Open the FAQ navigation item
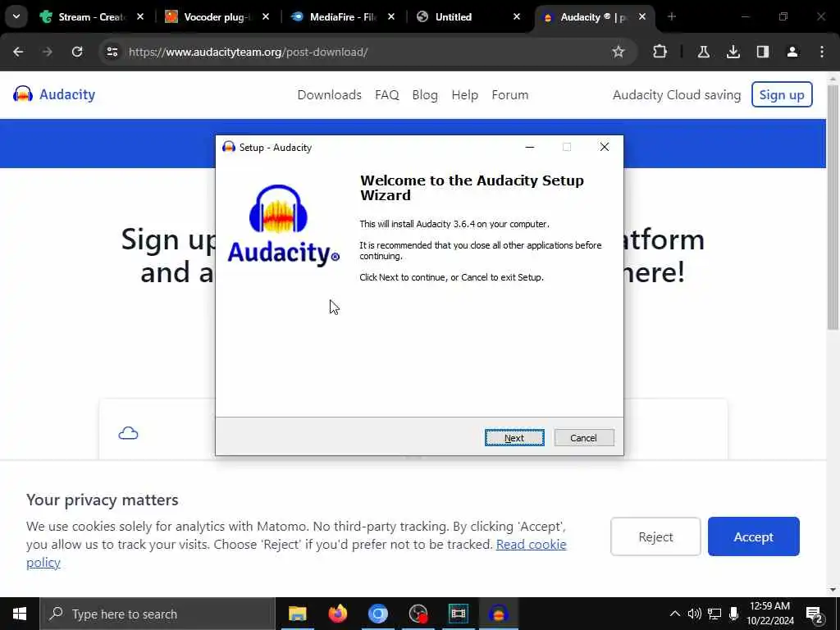 coord(387,95)
